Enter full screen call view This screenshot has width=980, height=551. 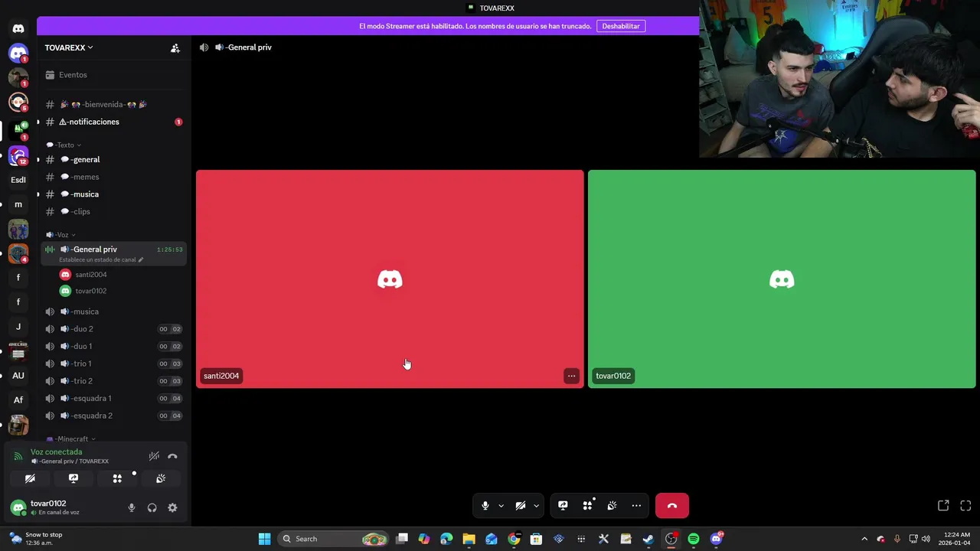(965, 506)
